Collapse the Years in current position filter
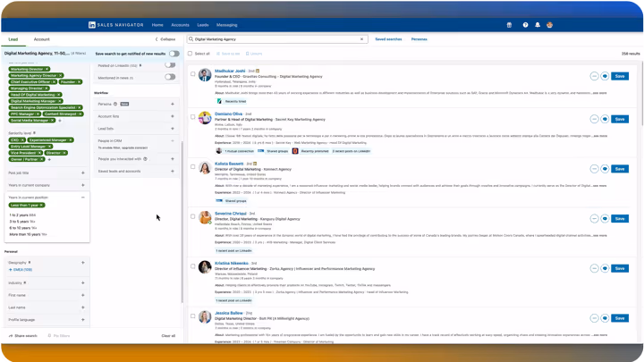This screenshot has width=644, height=362. coord(83,198)
